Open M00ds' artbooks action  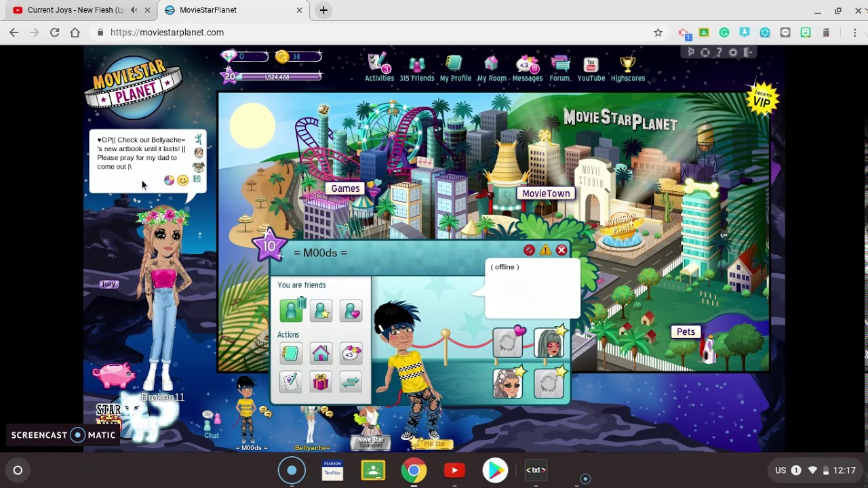coord(291,353)
